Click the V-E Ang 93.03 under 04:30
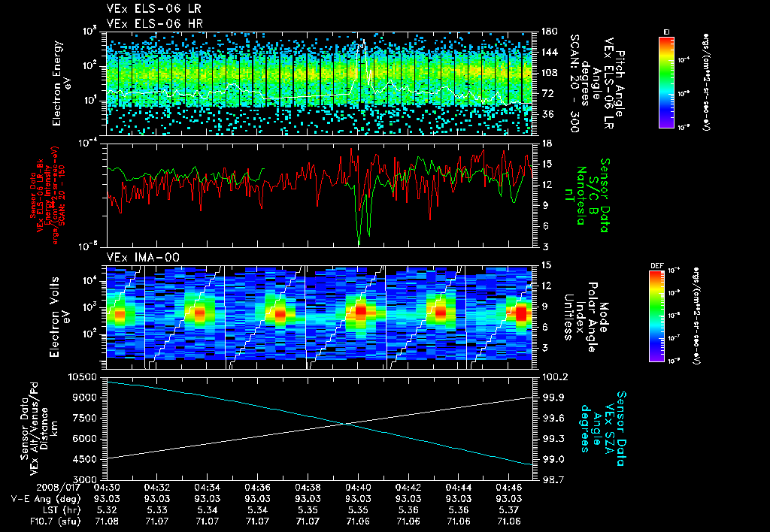770x532 pixels. click(107, 499)
